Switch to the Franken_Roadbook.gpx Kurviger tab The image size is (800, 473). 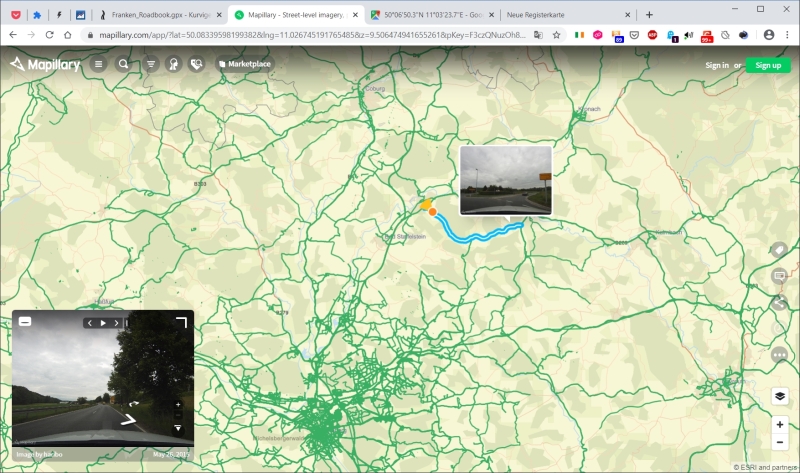coord(161,15)
